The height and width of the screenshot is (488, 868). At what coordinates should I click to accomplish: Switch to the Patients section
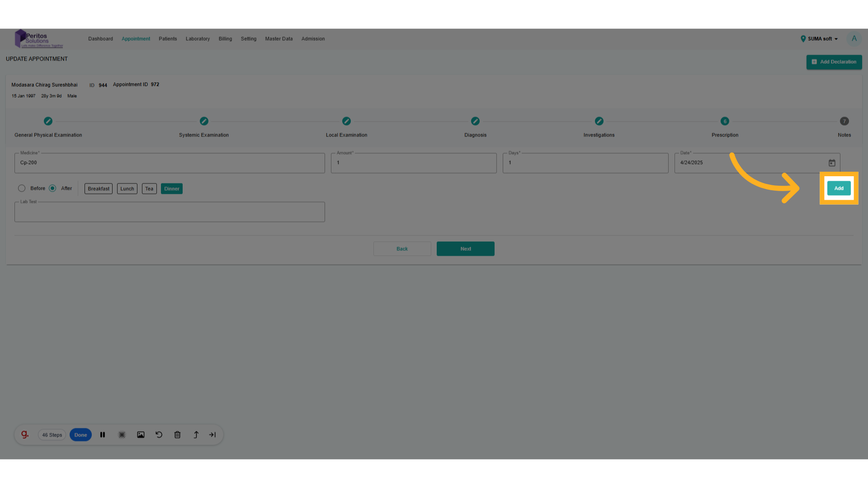click(x=168, y=39)
